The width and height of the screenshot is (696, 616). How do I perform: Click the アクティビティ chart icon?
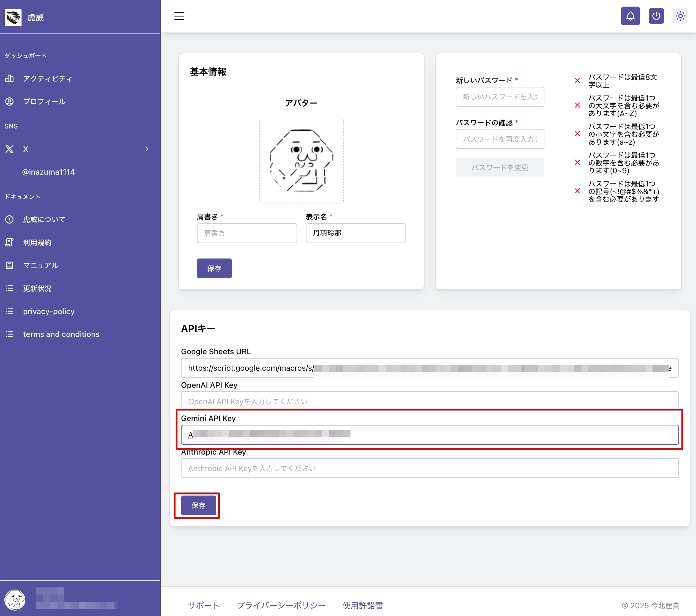(x=10, y=79)
